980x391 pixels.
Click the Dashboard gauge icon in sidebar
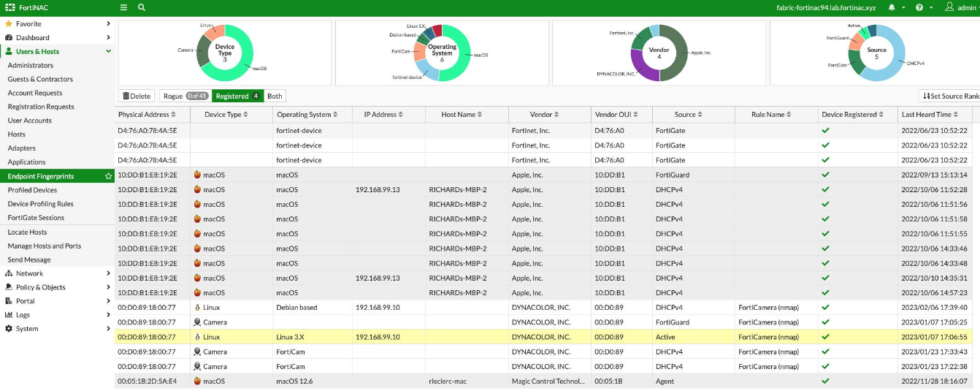point(9,37)
